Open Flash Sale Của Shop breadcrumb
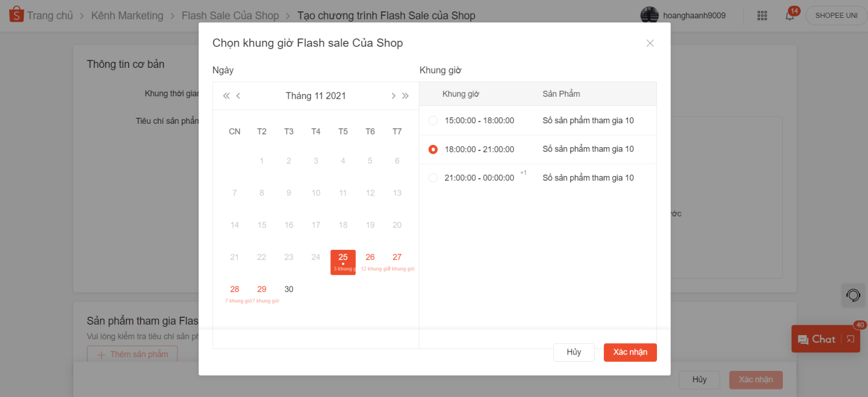The height and width of the screenshot is (397, 868). (230, 16)
